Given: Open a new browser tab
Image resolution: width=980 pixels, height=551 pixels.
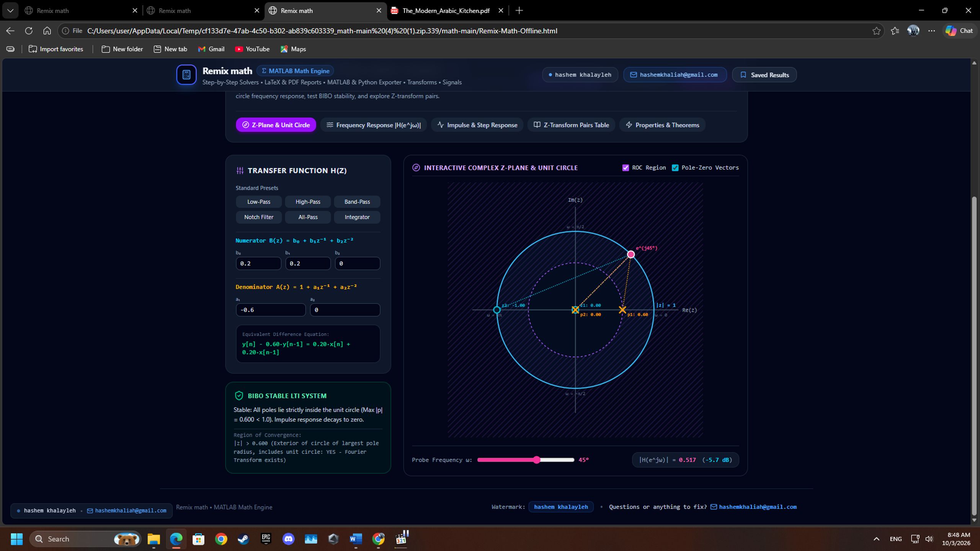Looking at the screenshot, I should (x=519, y=10).
